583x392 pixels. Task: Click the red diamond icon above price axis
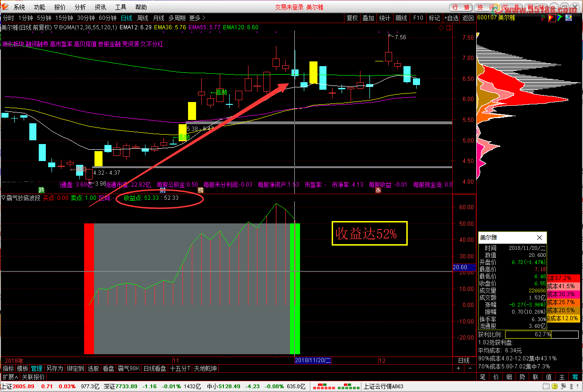(x=440, y=27)
